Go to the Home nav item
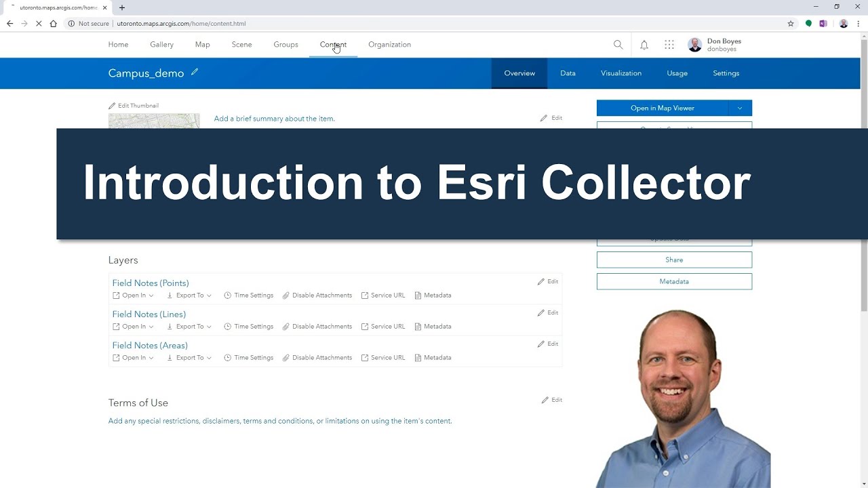Screen dimensions: 868x488 click(118, 45)
